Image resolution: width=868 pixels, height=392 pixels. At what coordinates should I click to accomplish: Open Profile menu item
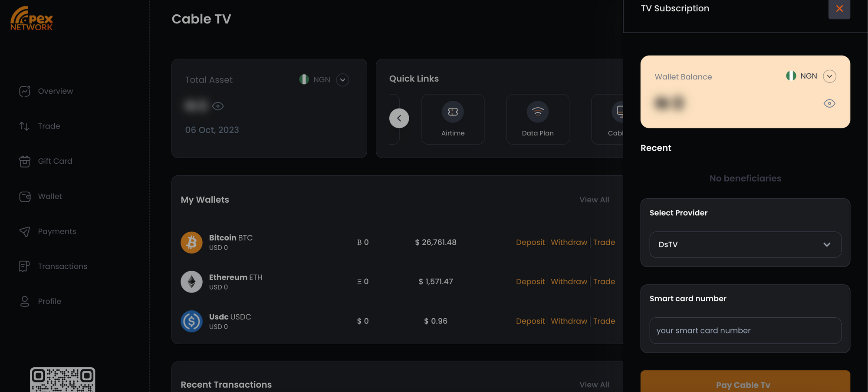coord(49,302)
